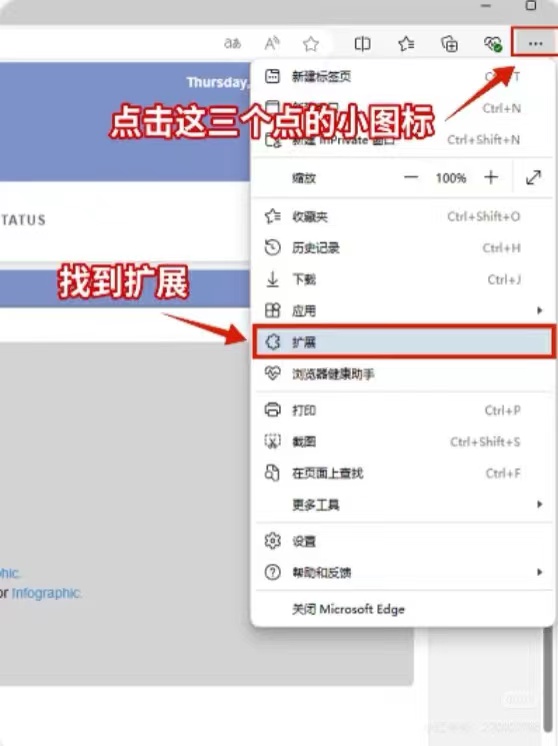Expand the 应用 submenu arrow
558x746 pixels.
point(539,310)
